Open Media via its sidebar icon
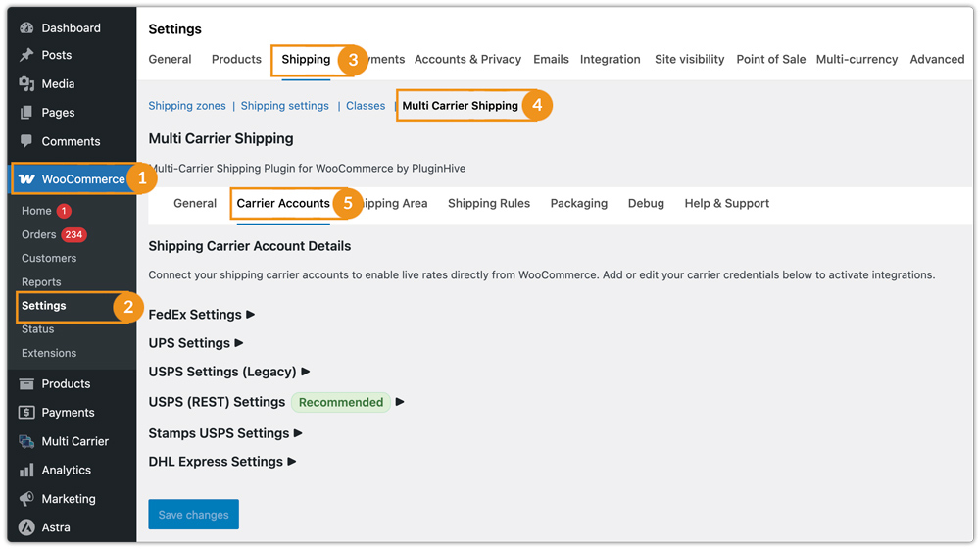Viewport: 980px width, 549px height. point(26,84)
